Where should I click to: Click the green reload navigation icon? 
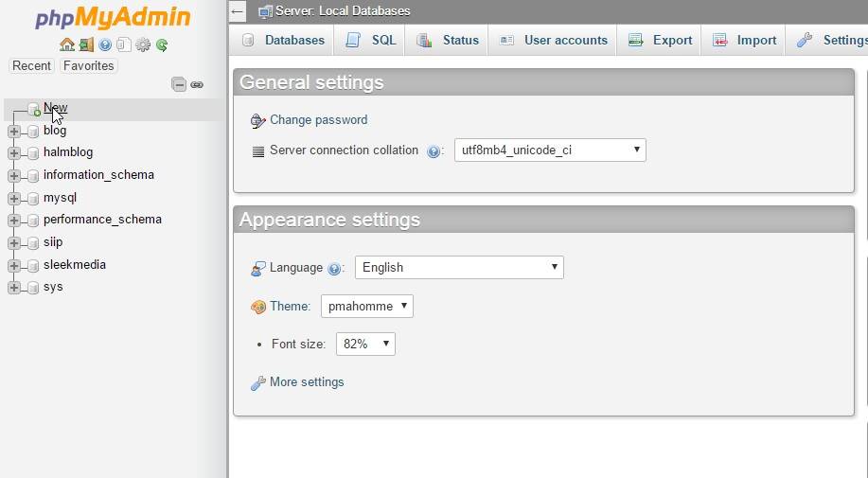click(x=162, y=44)
